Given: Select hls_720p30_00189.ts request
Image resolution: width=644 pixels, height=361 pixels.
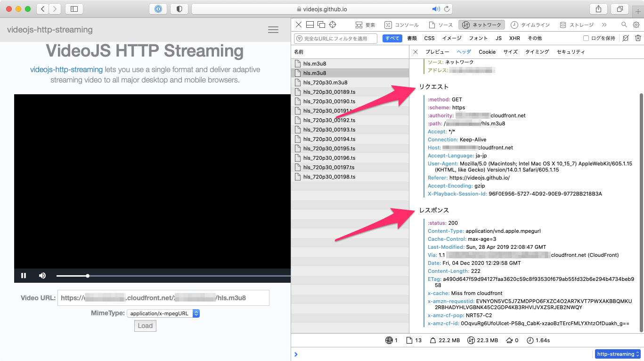Looking at the screenshot, I should click(350, 92).
